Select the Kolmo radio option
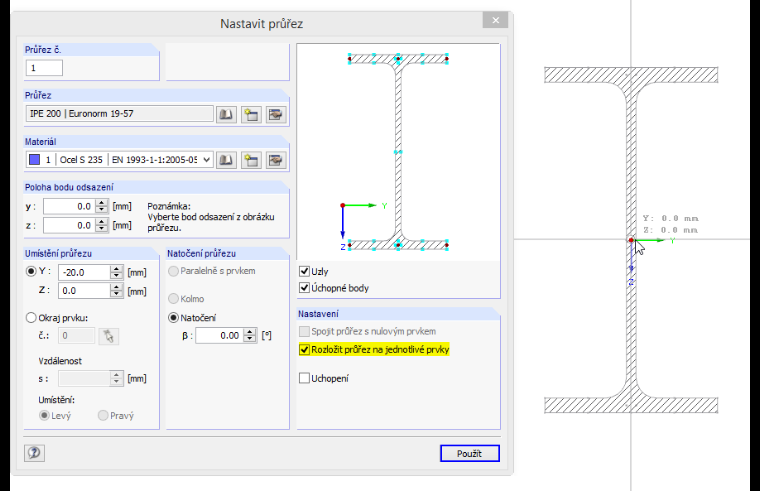This screenshot has height=491, width=760. (x=173, y=299)
